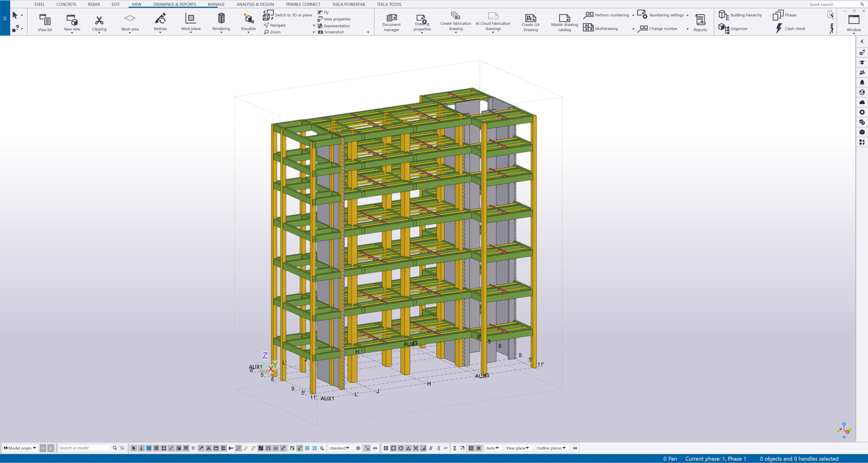Viewport: 868px width, 463px height.
Task: Click Create GA Drawing icon
Action: tap(530, 22)
